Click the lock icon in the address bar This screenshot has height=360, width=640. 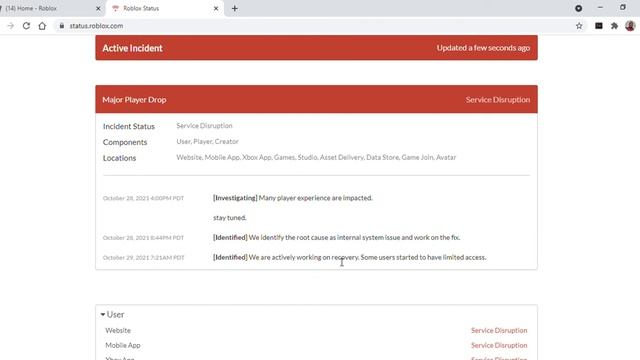(x=62, y=26)
